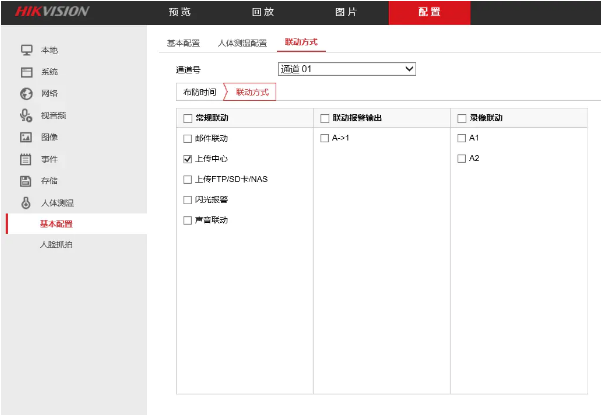Click the 存储 storage disk icon

pos(27,181)
